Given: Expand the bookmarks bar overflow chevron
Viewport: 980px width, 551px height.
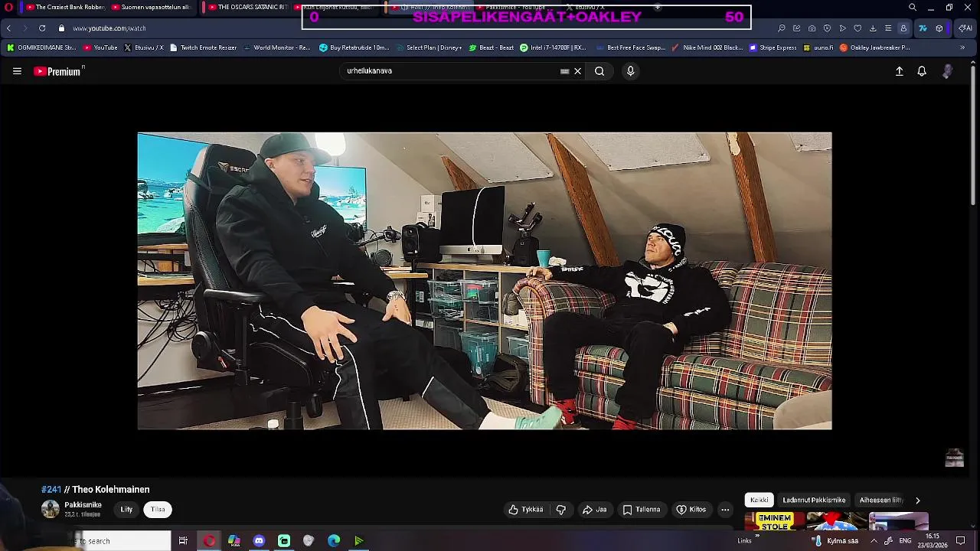Looking at the screenshot, I should click(x=962, y=47).
